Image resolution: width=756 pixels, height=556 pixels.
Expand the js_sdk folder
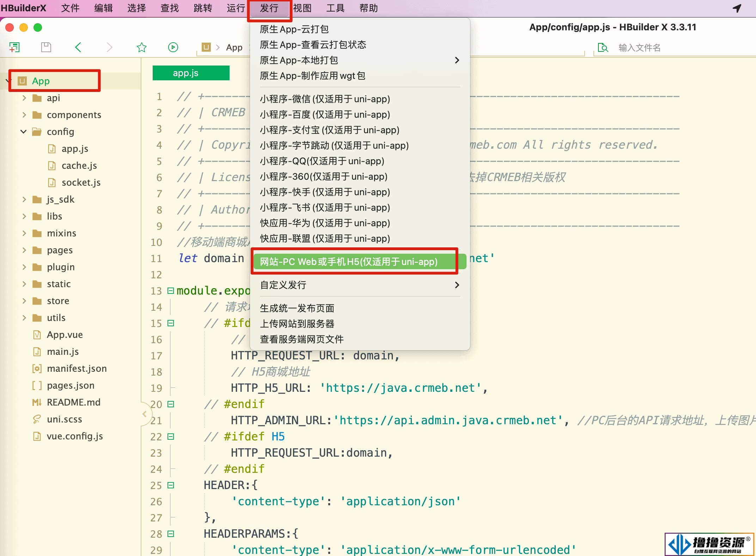[x=24, y=199]
